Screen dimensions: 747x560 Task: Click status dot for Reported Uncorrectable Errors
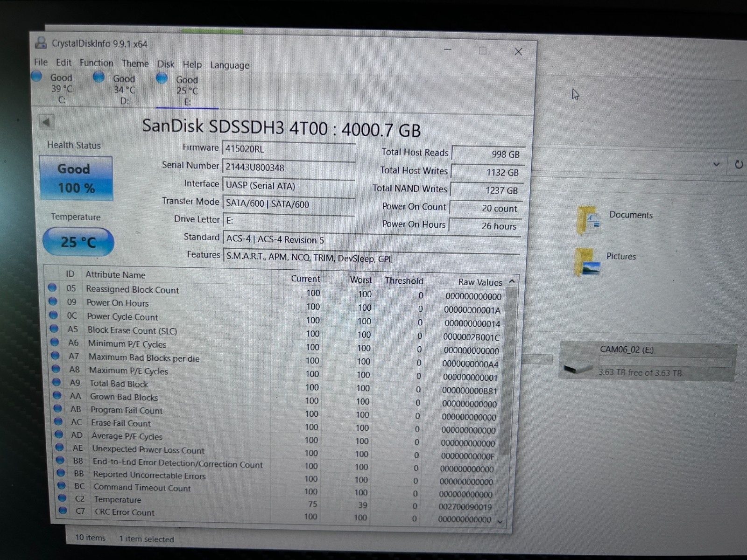(x=61, y=472)
